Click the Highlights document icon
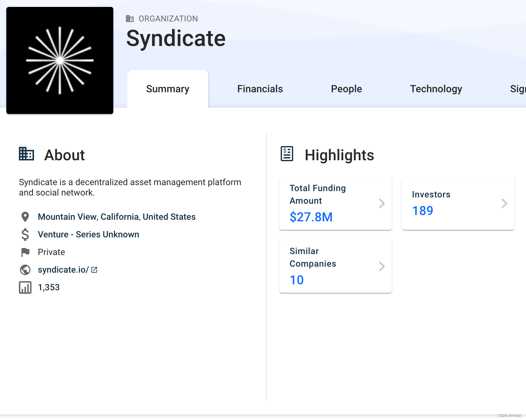 click(x=287, y=154)
